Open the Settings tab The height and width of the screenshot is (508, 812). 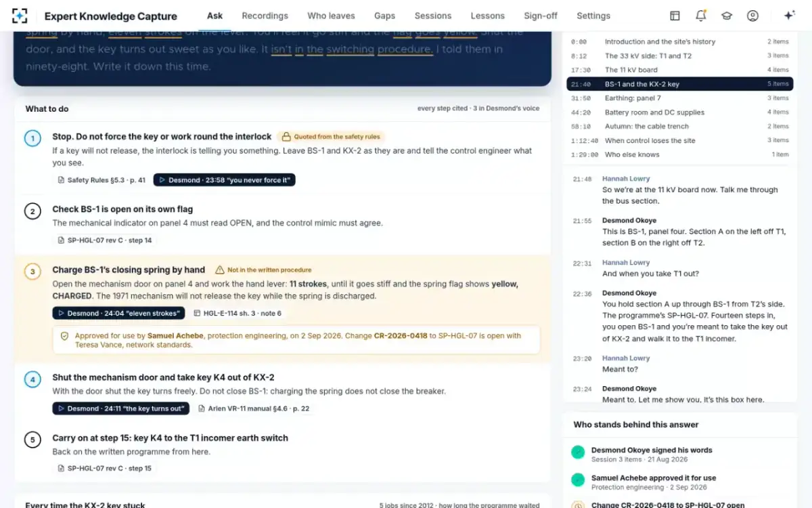pyautogui.click(x=593, y=16)
